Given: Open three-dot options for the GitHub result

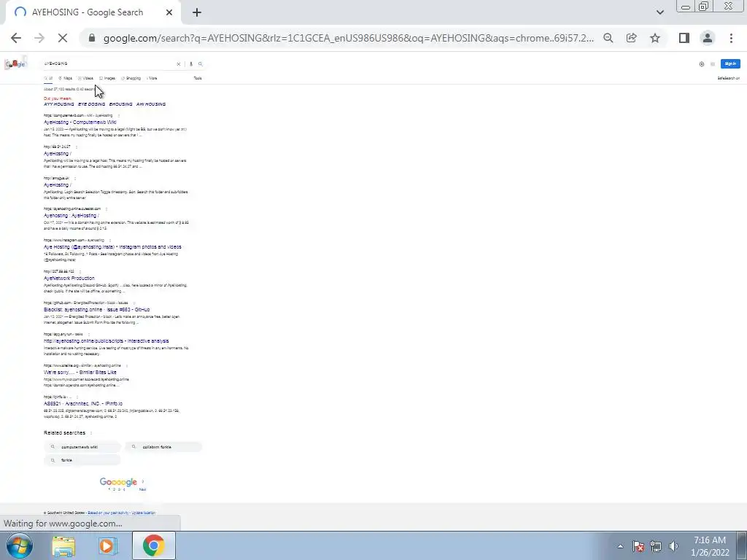Looking at the screenshot, I should pyautogui.click(x=134, y=303).
